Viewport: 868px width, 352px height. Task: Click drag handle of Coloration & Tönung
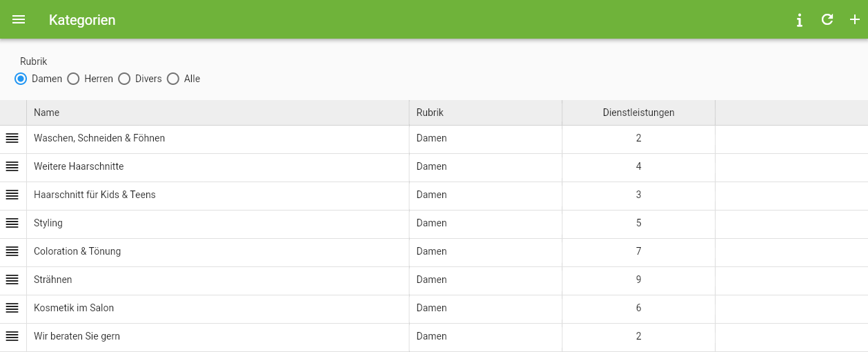click(x=12, y=251)
